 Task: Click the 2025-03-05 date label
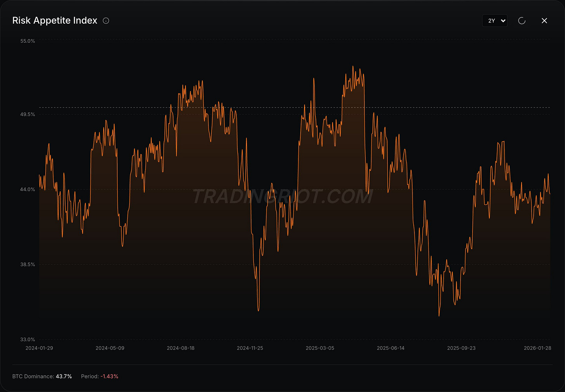pos(320,348)
